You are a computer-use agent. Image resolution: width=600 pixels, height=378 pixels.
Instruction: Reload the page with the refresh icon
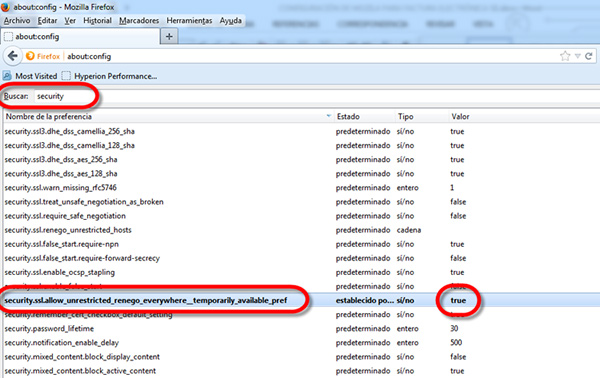pyautogui.click(x=589, y=56)
